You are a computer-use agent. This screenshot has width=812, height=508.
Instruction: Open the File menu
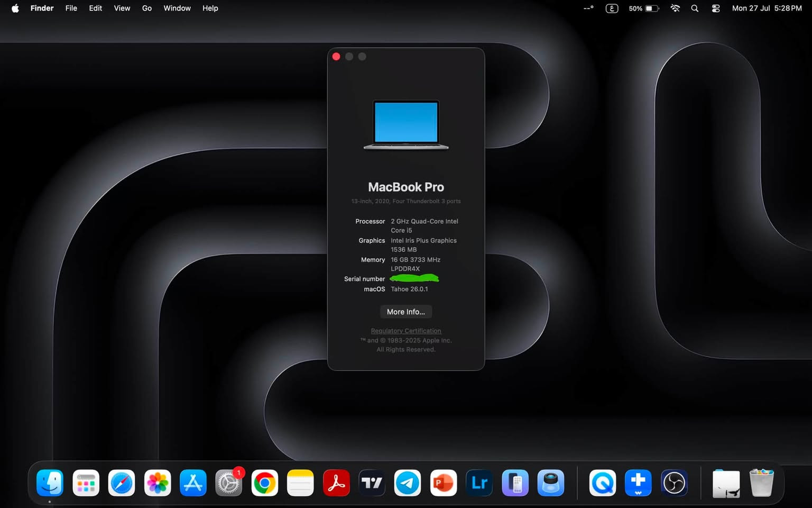click(x=71, y=8)
